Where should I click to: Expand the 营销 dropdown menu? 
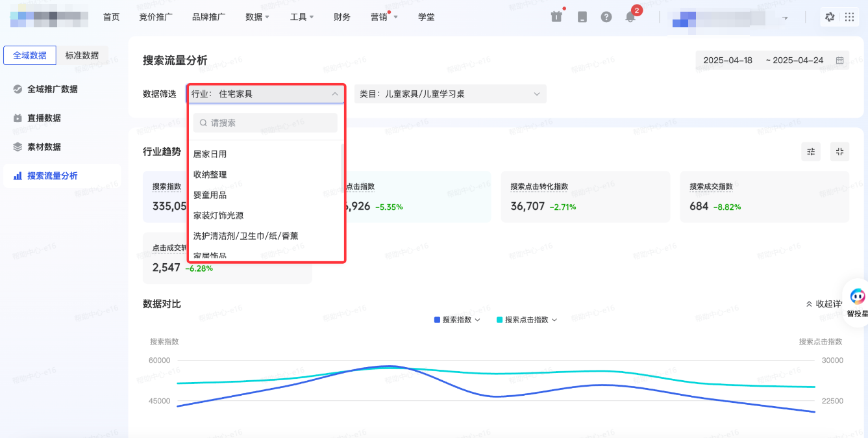click(x=384, y=17)
